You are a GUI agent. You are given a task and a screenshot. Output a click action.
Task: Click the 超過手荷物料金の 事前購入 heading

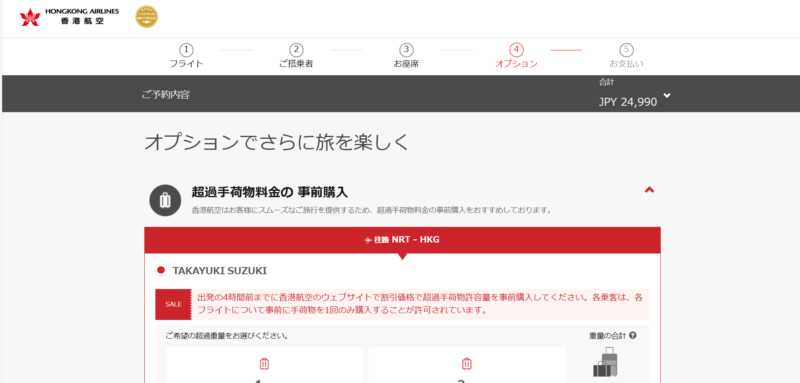(269, 192)
